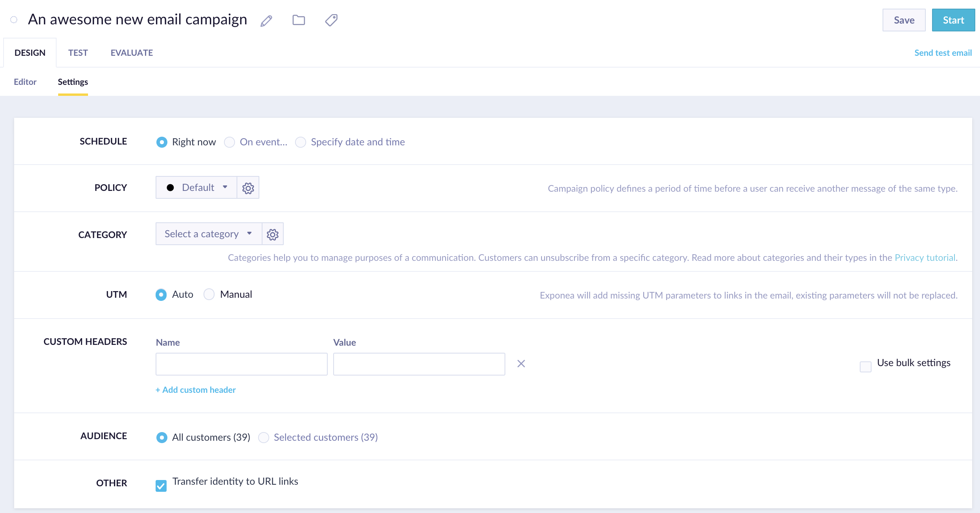980x513 pixels.
Task: Enable Use bulk settings checkbox
Action: 866,366
